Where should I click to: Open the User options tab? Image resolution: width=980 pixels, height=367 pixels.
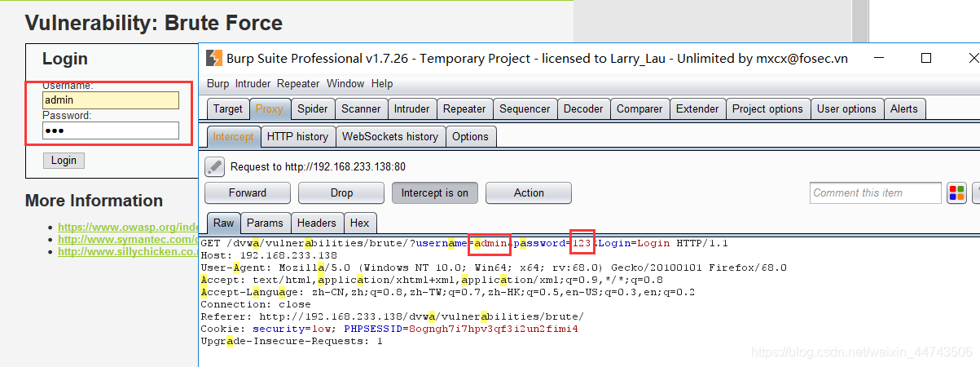[846, 108]
